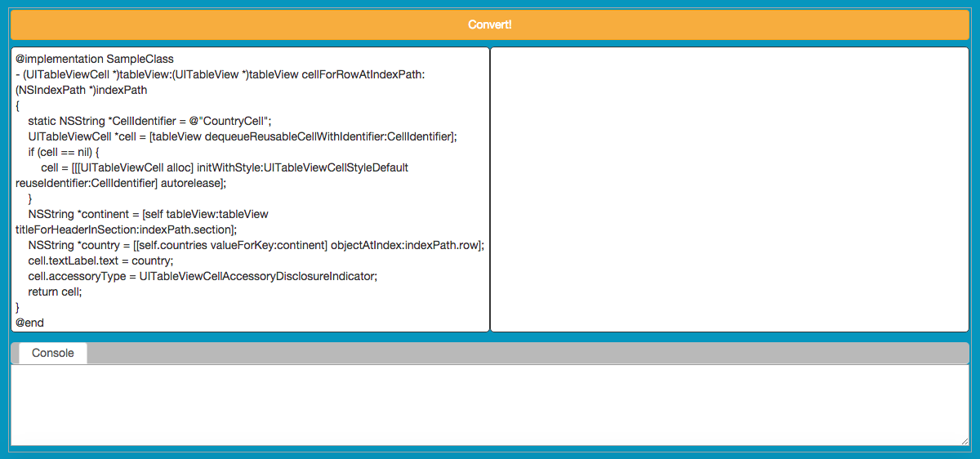The height and width of the screenshot is (459, 980).
Task: Click the '(NSIndexPath *)indexPath' line
Action: pyautogui.click(x=82, y=90)
